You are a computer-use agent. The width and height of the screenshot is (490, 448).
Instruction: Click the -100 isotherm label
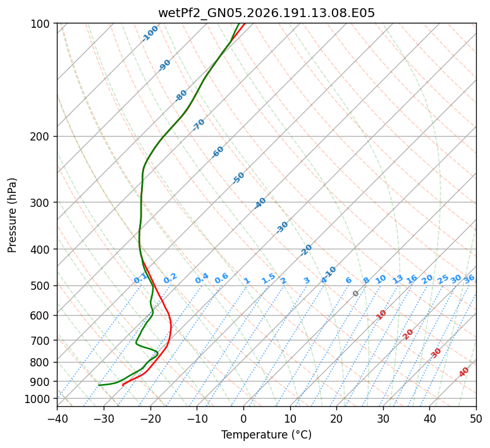[150, 34]
